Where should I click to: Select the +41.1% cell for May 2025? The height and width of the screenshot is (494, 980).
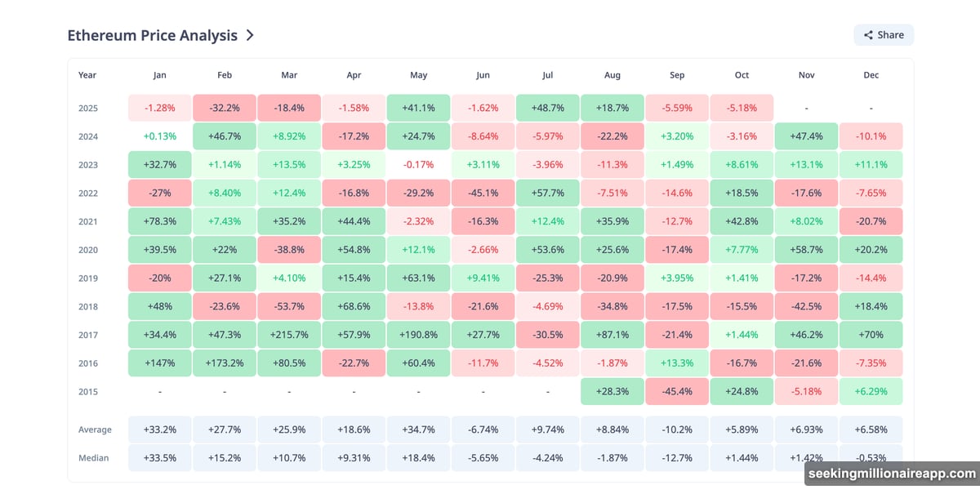418,107
